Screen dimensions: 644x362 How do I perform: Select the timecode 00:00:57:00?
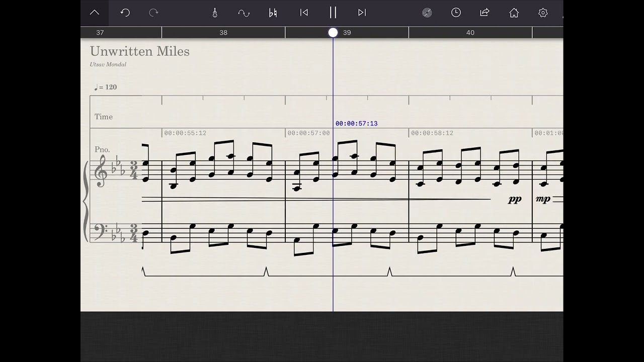(308, 133)
